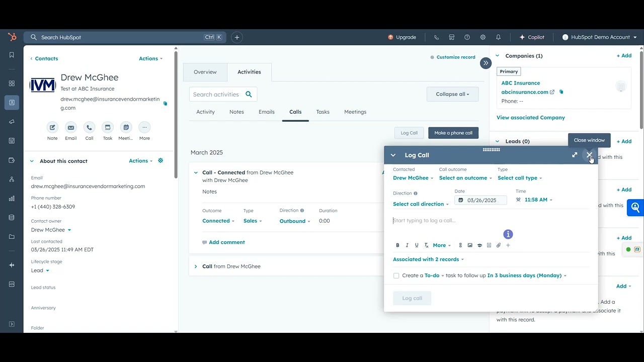Screen dimensions: 644x362
Task: Open the calling phone icon in top bar
Action: [436, 37]
